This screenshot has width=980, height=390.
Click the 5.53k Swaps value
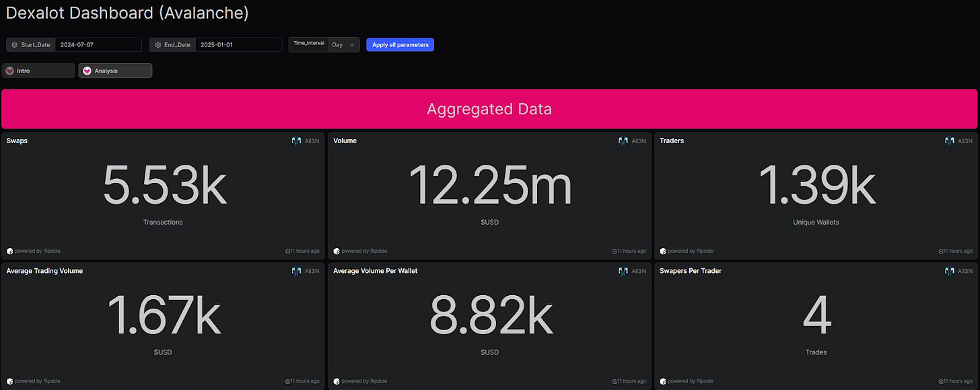(x=164, y=185)
